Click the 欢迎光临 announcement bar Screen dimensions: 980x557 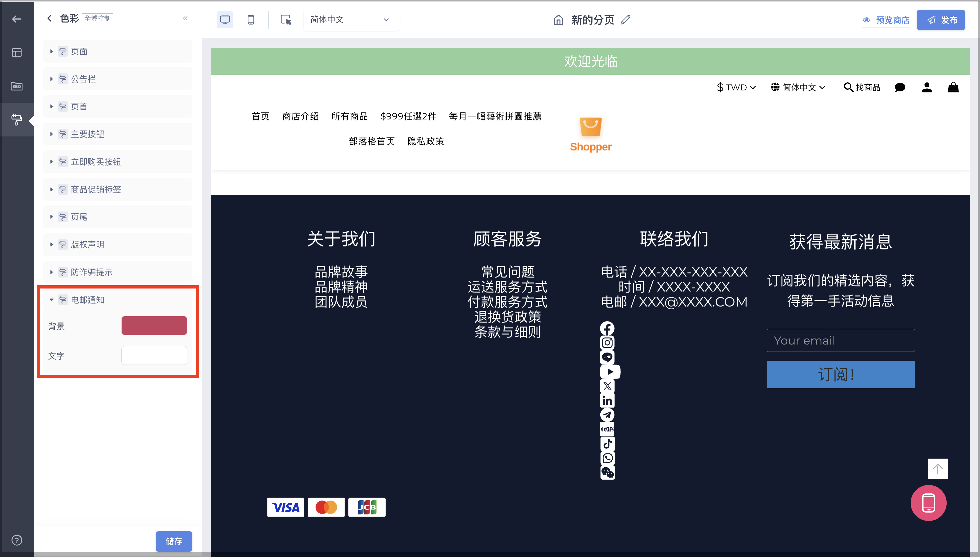coord(591,61)
